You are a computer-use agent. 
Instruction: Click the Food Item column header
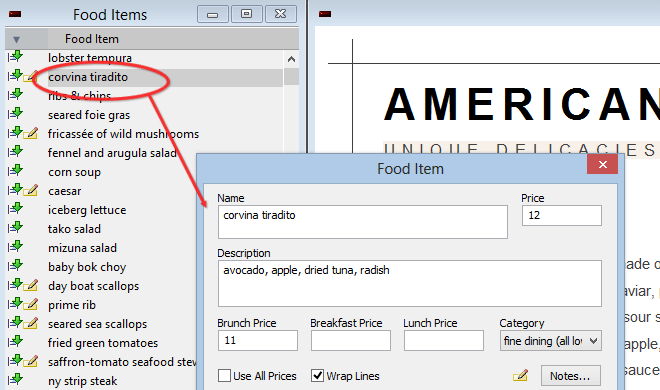point(92,39)
